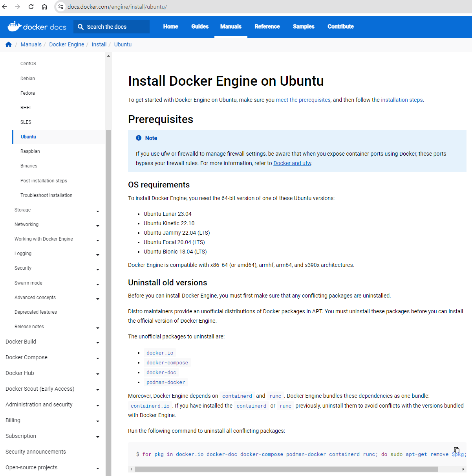Click the 'Uninstall old versions' heading
Image resolution: width=472 pixels, height=476 pixels.
(x=167, y=283)
